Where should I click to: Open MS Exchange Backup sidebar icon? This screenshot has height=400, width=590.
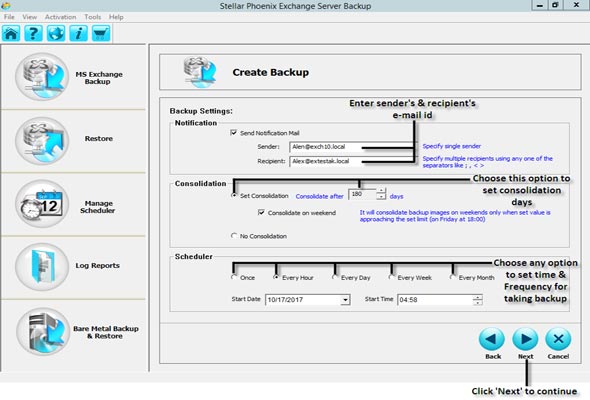pos(42,77)
